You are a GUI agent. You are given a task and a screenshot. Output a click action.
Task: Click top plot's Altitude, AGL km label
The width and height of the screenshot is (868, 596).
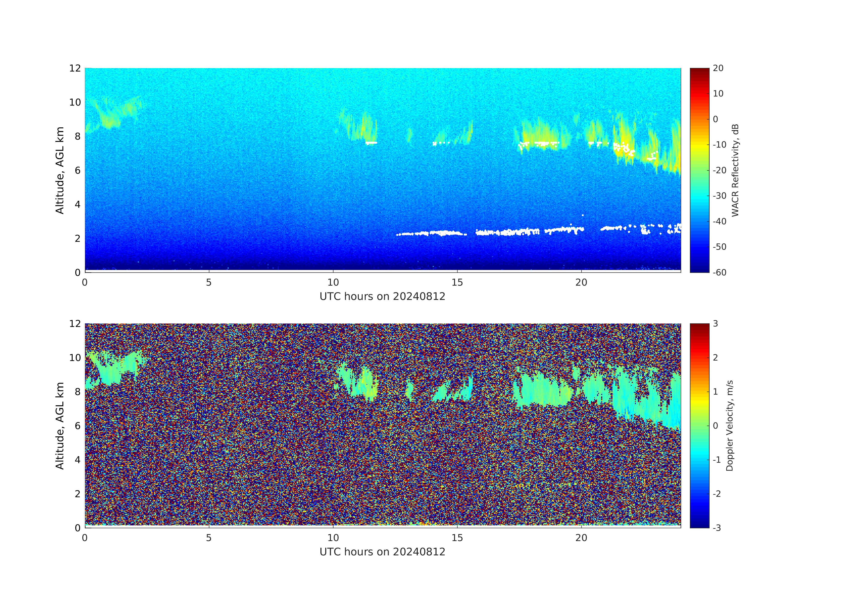(60, 170)
